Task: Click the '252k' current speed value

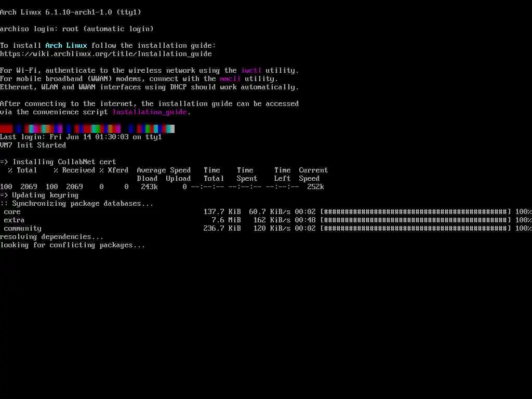Action: pyautogui.click(x=315, y=187)
